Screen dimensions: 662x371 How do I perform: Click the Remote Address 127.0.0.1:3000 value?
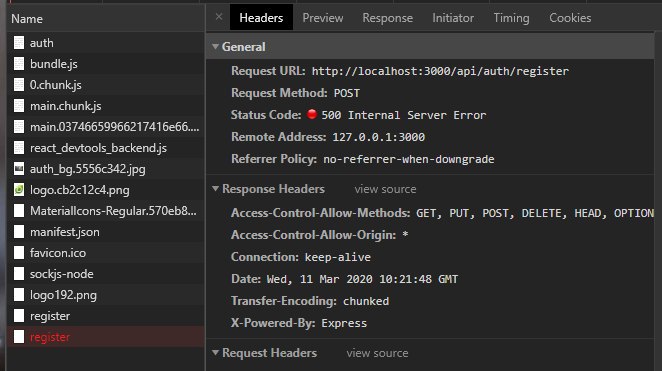[x=378, y=137]
